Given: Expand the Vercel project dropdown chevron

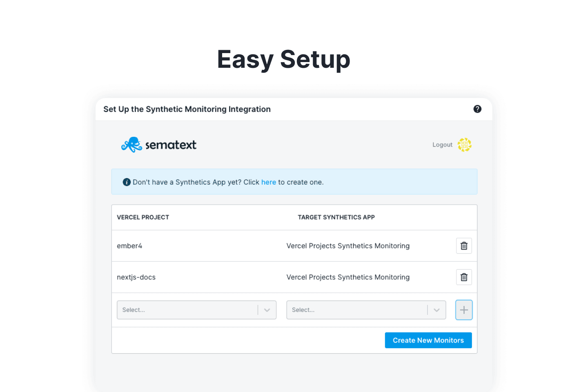Looking at the screenshot, I should point(267,310).
